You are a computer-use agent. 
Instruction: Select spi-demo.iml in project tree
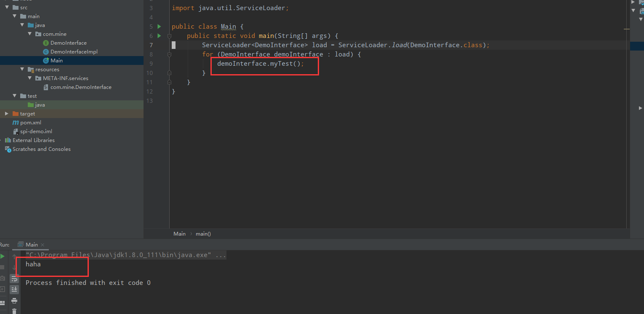[36, 132]
